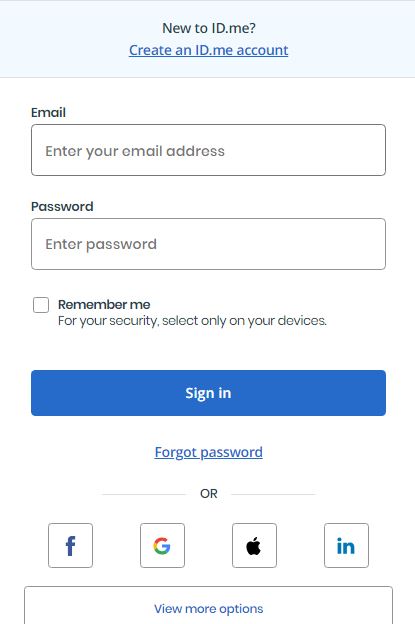
Task: Focus the email address input field
Action: (x=208, y=150)
